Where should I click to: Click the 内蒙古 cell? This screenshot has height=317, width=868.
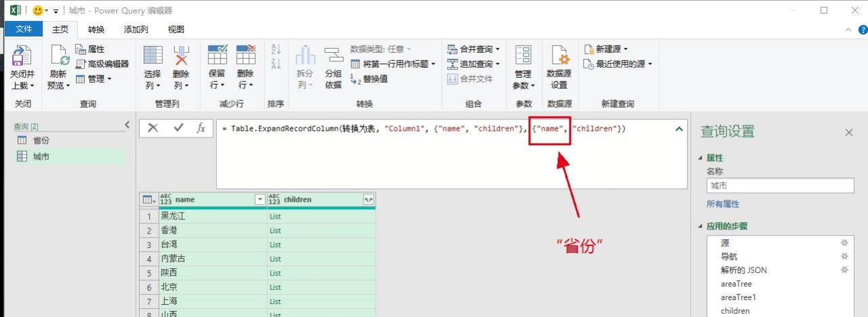[x=212, y=259]
